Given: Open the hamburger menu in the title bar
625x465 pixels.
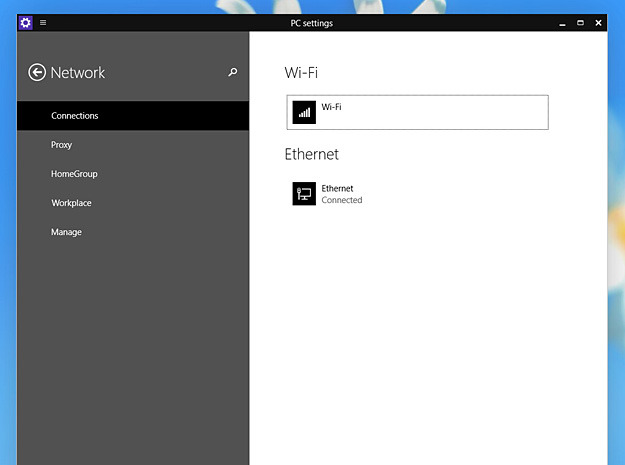Looking at the screenshot, I should (x=43, y=23).
